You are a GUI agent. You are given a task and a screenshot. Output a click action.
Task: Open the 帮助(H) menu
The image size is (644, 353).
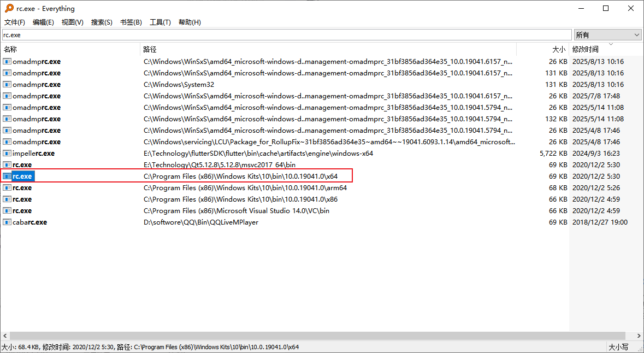[190, 22]
